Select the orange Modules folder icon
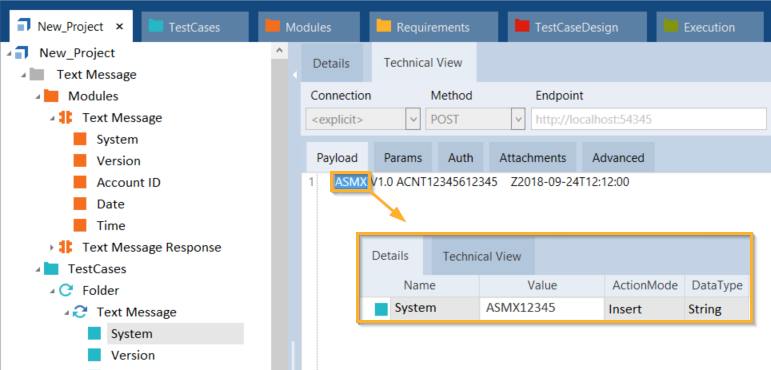 pos(51,95)
